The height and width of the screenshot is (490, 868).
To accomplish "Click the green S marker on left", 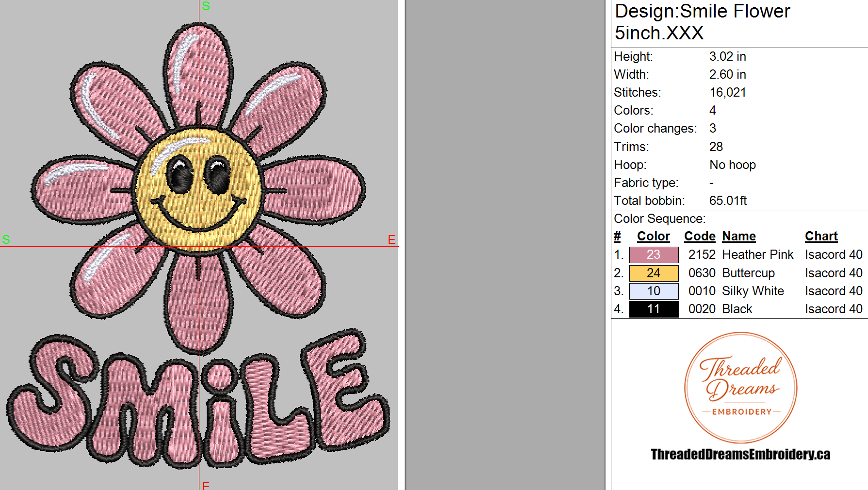I will click(x=6, y=239).
